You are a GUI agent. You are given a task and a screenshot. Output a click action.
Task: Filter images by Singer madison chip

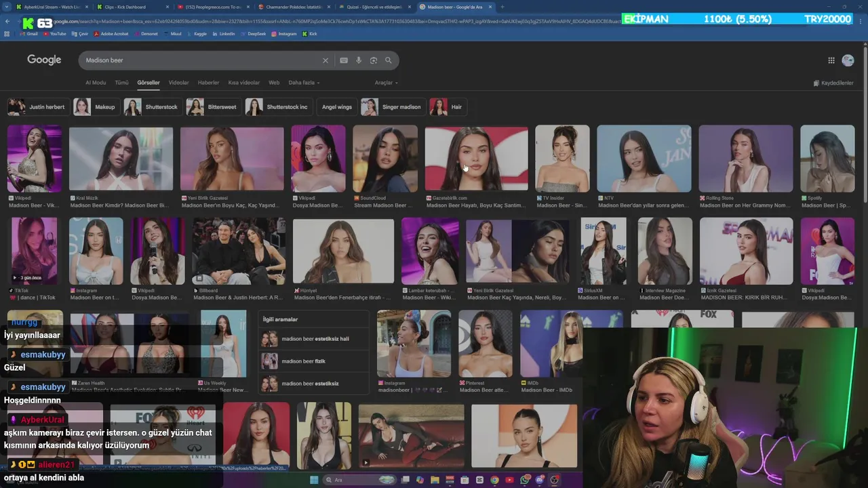coord(393,107)
